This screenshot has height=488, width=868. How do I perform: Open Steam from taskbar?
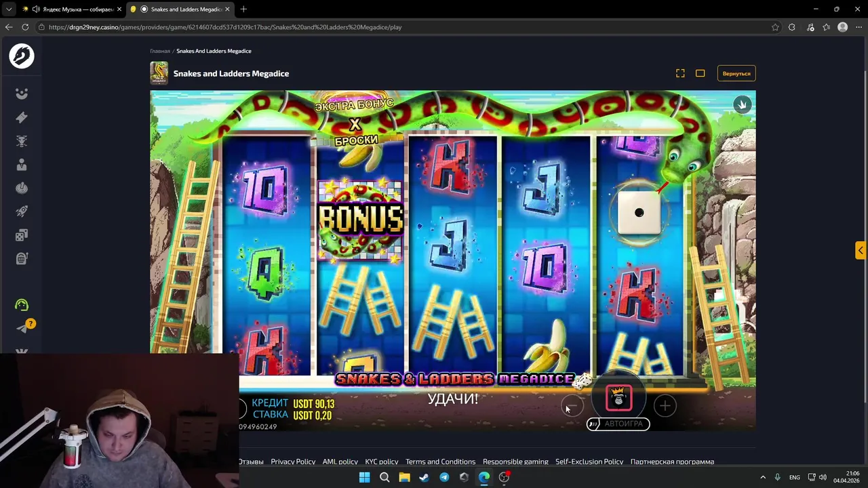point(424,477)
